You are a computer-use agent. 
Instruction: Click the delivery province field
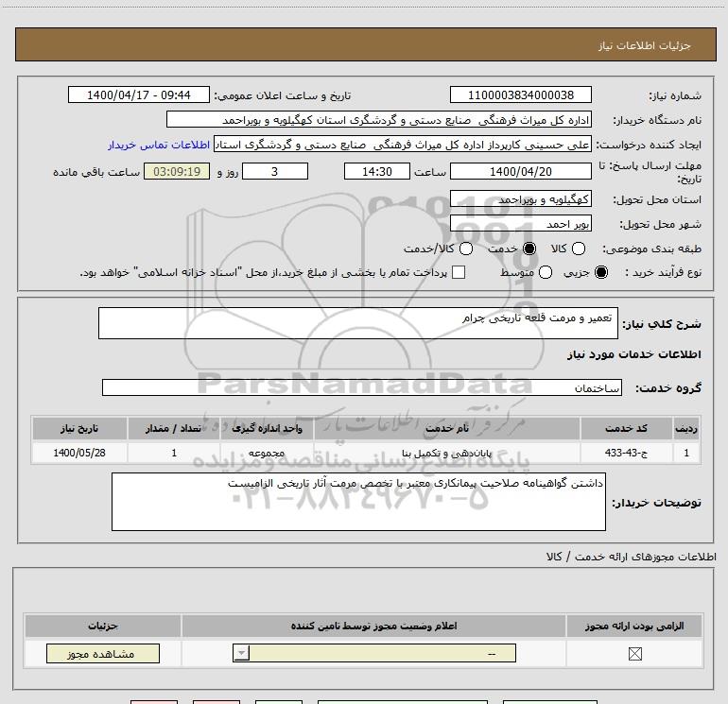pyautogui.click(x=520, y=199)
